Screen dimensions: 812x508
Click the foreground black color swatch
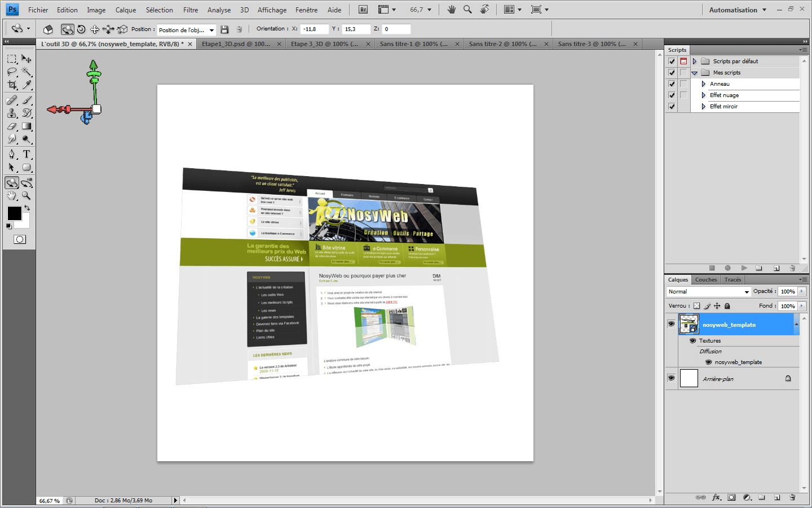tap(14, 213)
